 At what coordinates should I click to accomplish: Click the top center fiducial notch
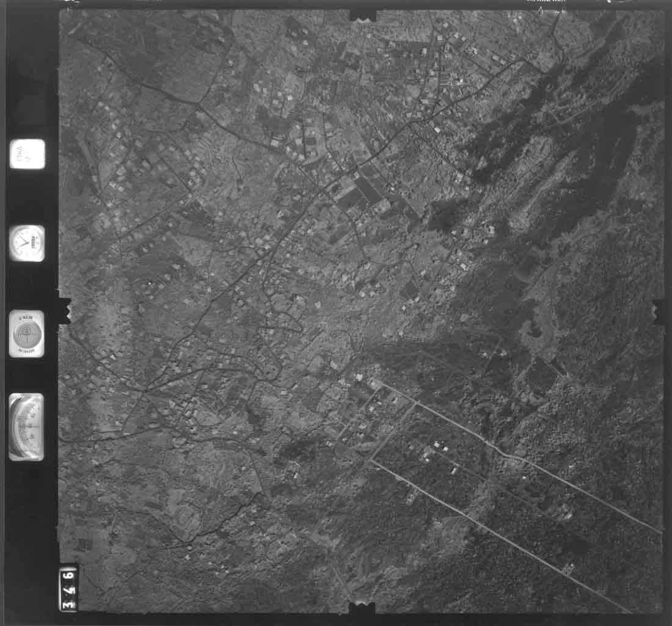[362, 13]
